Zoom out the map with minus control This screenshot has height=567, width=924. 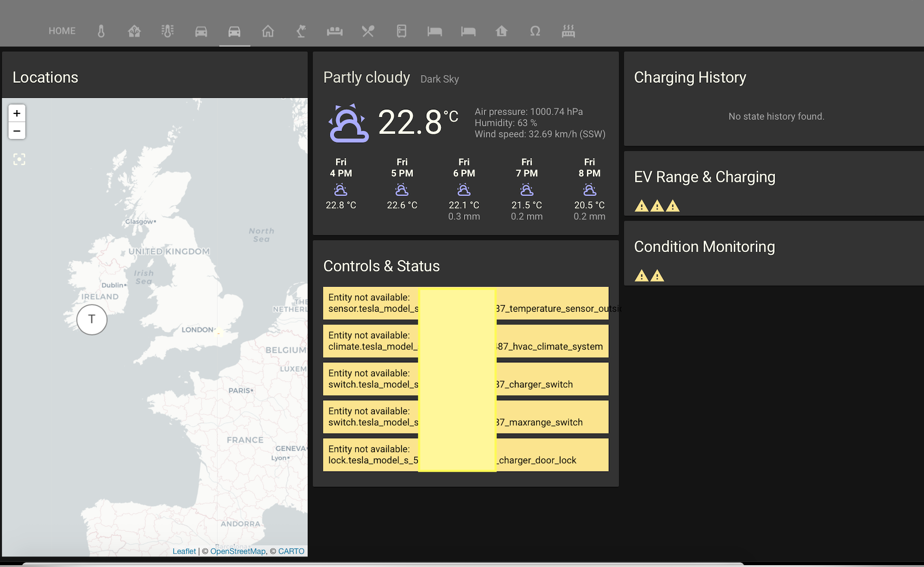(x=17, y=131)
